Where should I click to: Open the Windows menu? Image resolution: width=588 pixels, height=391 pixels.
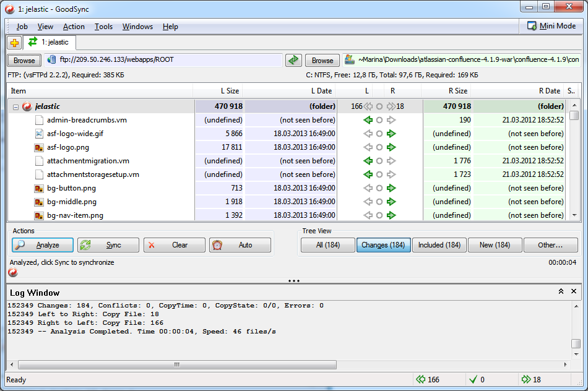click(x=137, y=27)
